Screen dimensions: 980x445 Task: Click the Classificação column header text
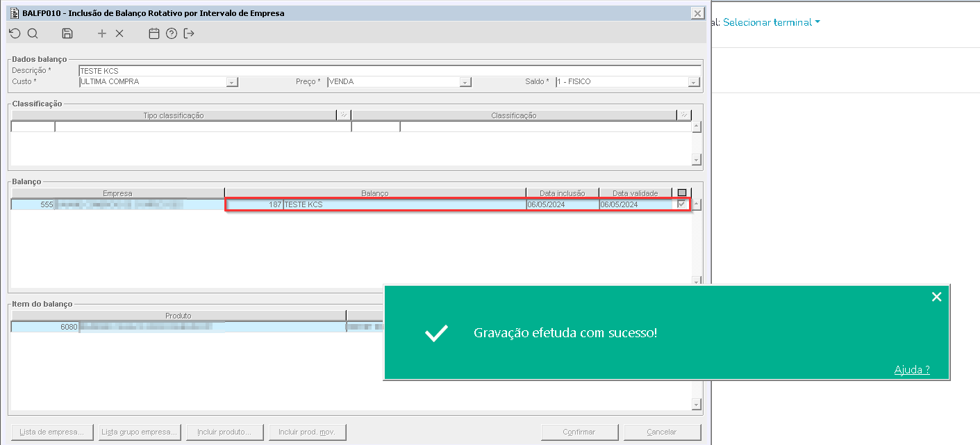pos(514,115)
